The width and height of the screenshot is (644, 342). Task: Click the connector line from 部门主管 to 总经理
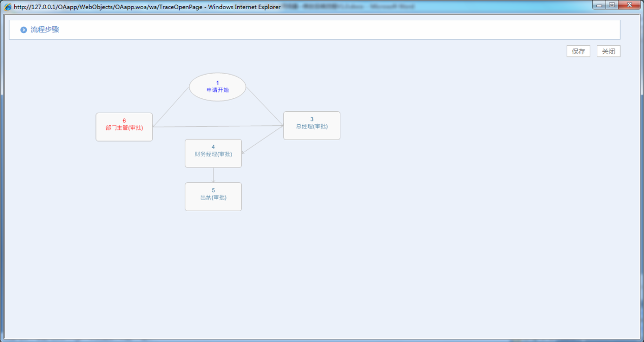[x=218, y=126]
